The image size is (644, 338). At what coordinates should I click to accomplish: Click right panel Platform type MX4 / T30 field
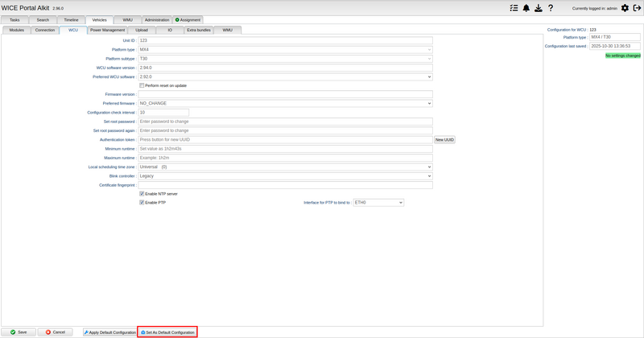[x=615, y=37]
